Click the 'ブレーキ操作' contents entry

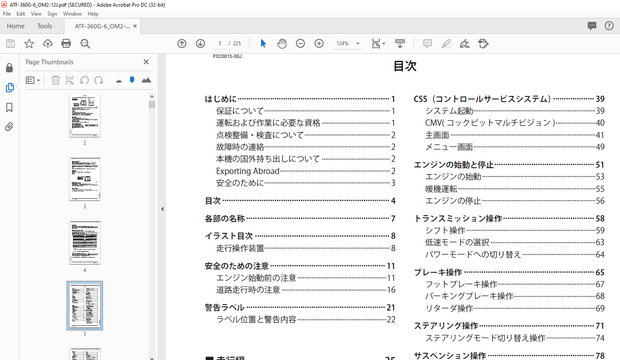point(438,272)
